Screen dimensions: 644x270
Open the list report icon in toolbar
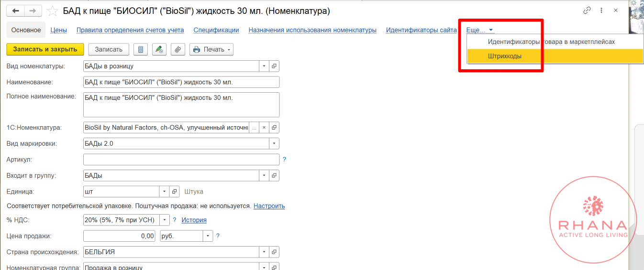point(140,49)
